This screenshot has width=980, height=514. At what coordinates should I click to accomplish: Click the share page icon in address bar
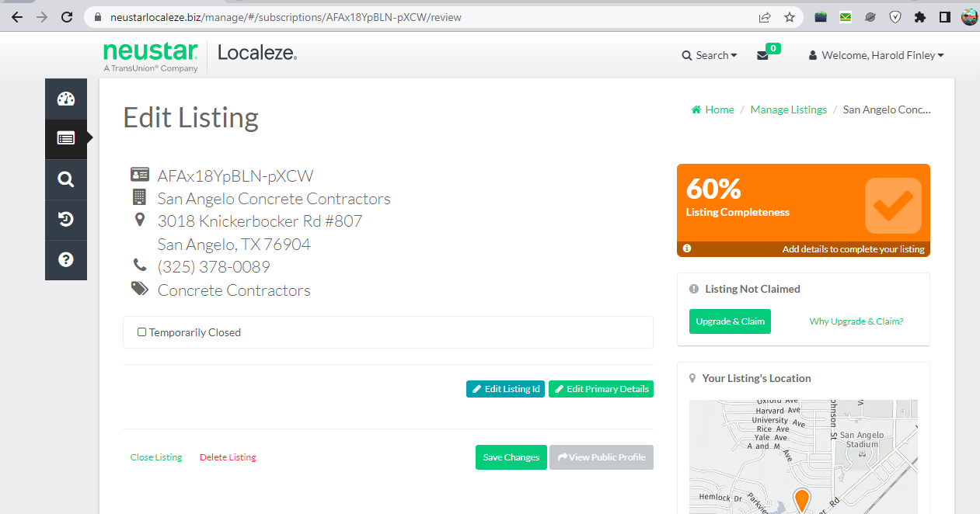point(765,17)
